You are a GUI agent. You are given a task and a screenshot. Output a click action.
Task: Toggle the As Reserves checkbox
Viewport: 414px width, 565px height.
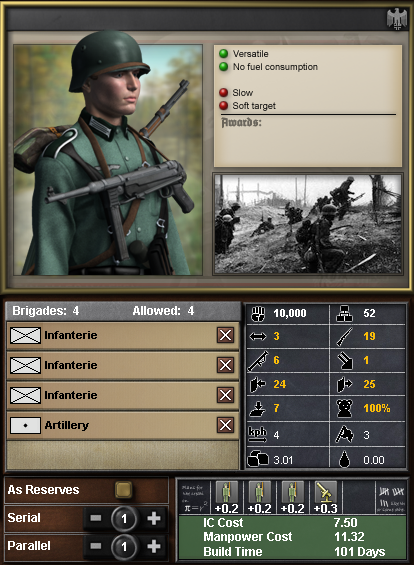tap(124, 490)
